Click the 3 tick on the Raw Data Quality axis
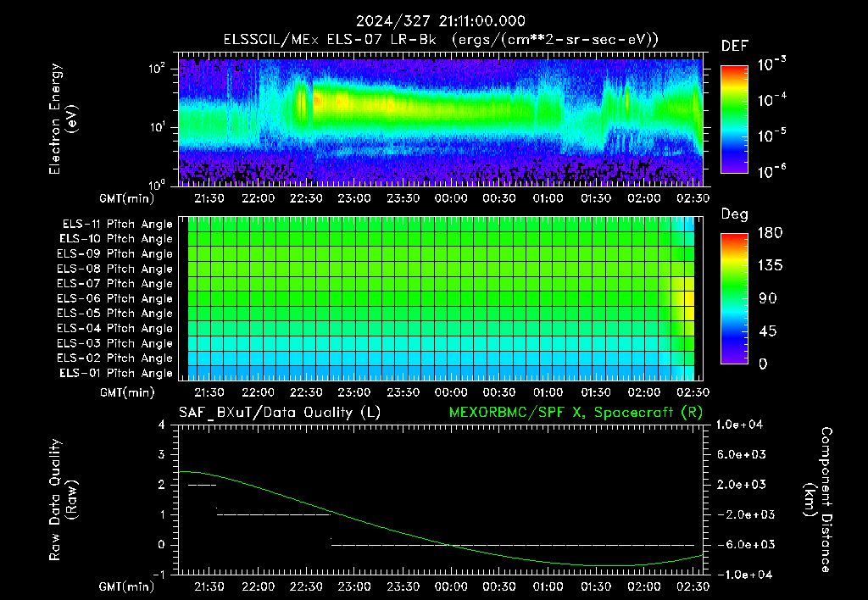 [x=162, y=455]
